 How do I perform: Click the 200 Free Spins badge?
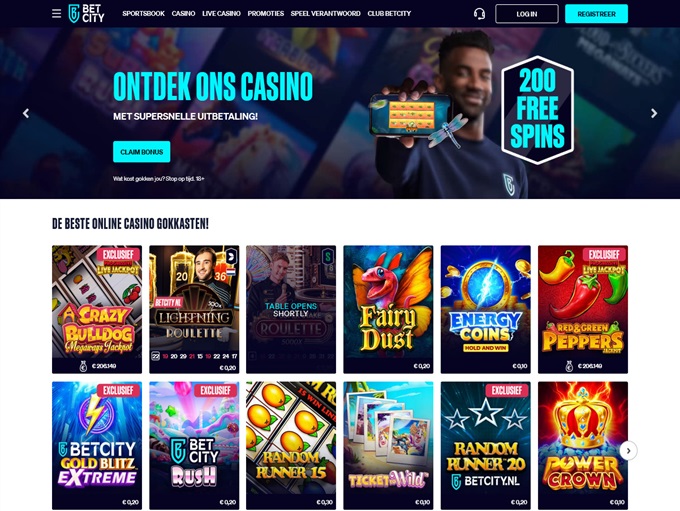(x=537, y=110)
